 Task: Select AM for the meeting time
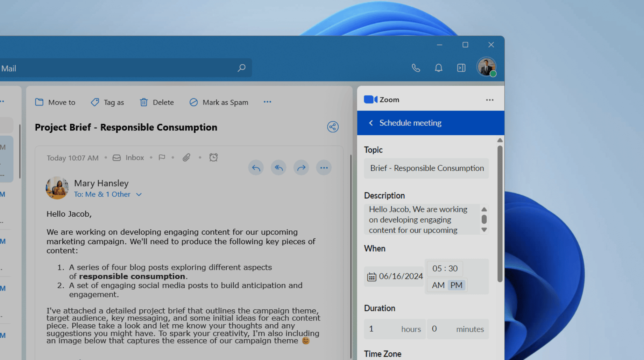coord(438,285)
